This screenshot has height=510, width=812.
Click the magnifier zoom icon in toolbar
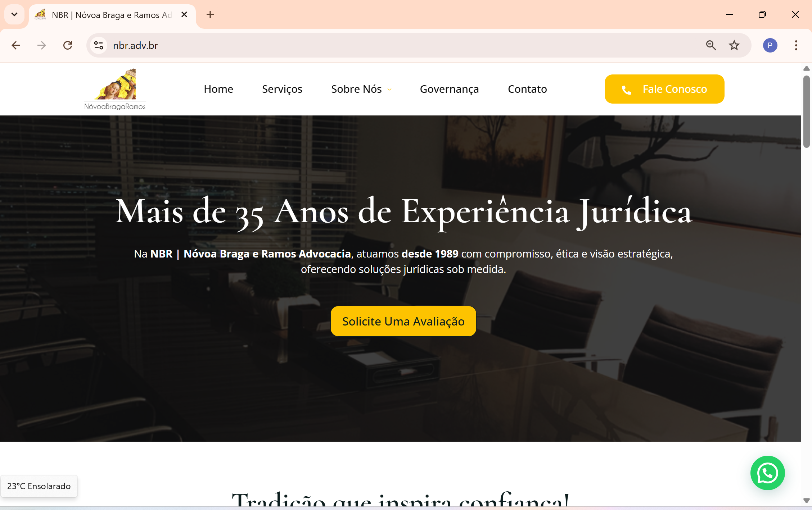[710, 45]
